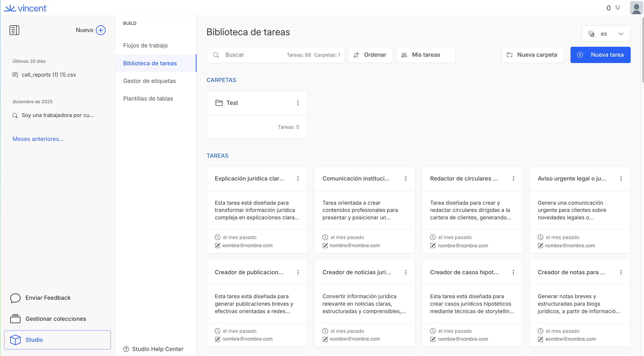Open the Ordenar sort menu

tap(370, 55)
